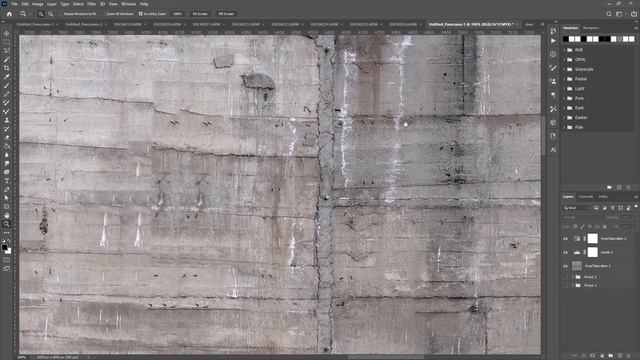This screenshot has height=360, width=640.
Task: Create new adjustment layer icon
Action: [x=602, y=356]
